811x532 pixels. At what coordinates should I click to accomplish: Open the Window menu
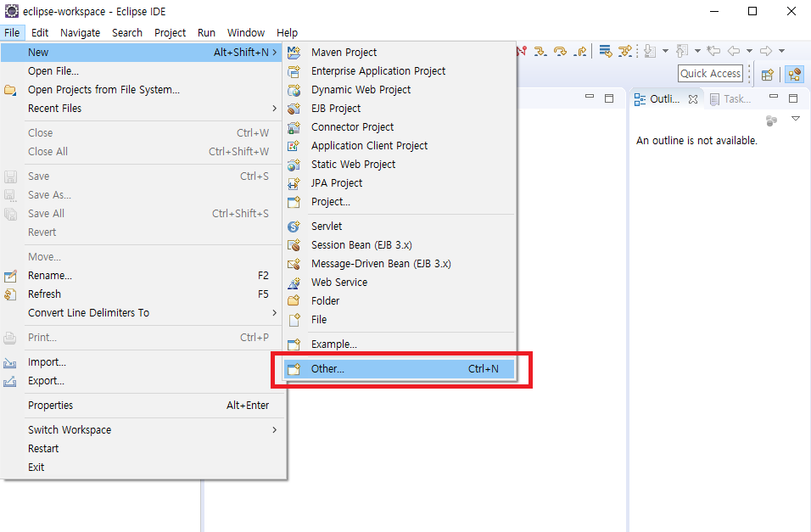(246, 32)
